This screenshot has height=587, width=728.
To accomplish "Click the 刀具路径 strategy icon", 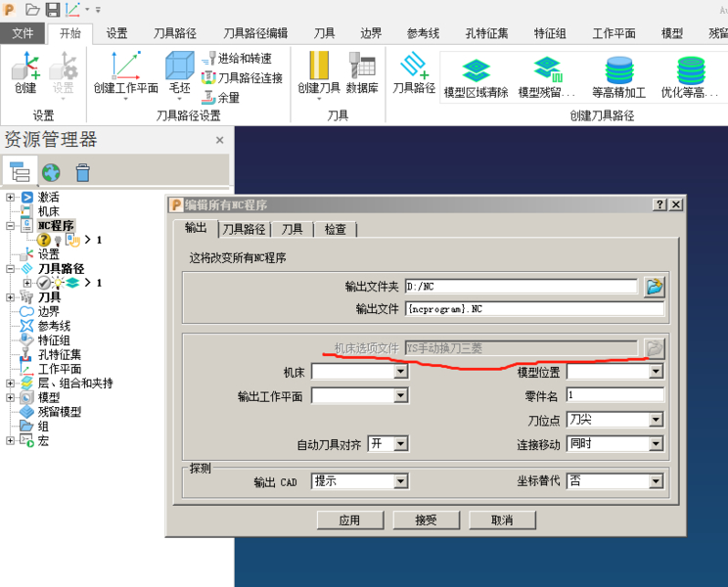I will coord(414,72).
